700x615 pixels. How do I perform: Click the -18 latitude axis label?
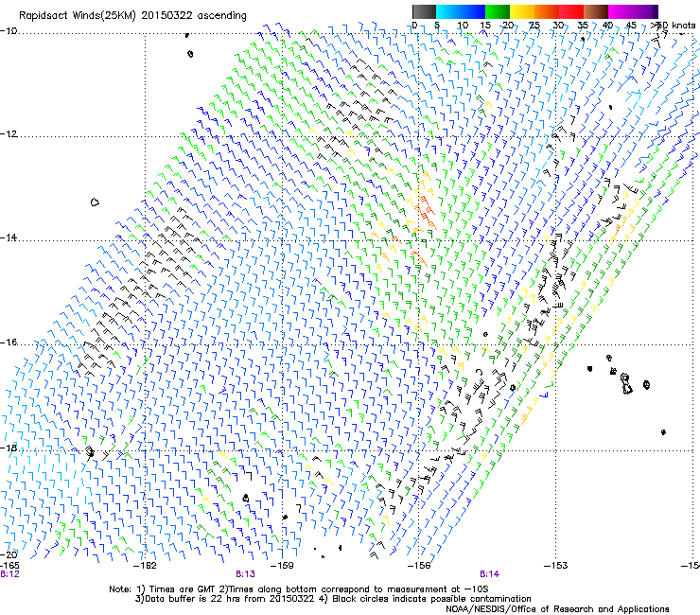[x=9, y=448]
